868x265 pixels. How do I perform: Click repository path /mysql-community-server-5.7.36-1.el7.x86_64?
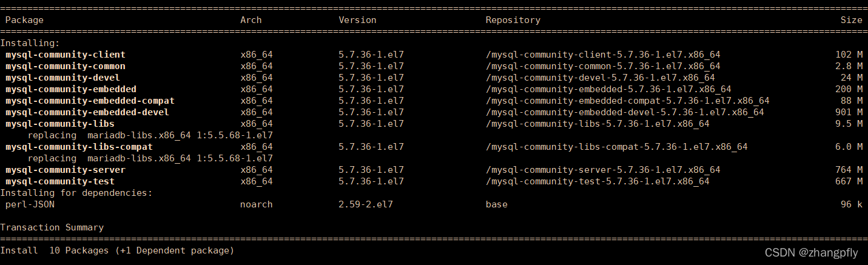pos(603,170)
